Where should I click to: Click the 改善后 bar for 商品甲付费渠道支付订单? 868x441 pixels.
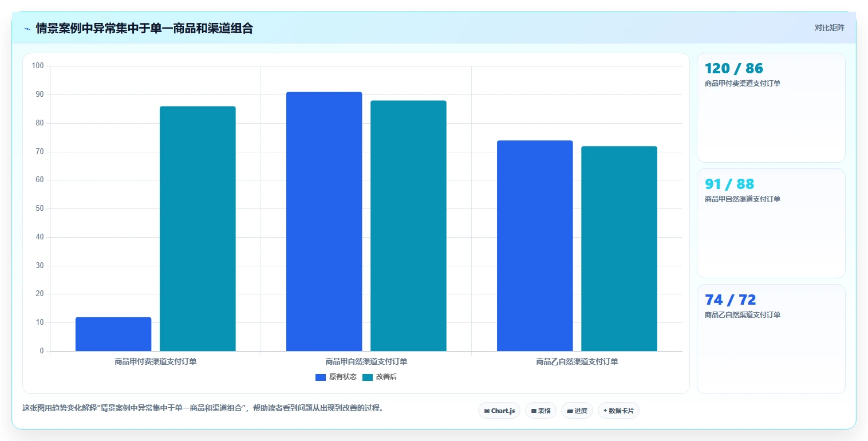tap(198, 229)
